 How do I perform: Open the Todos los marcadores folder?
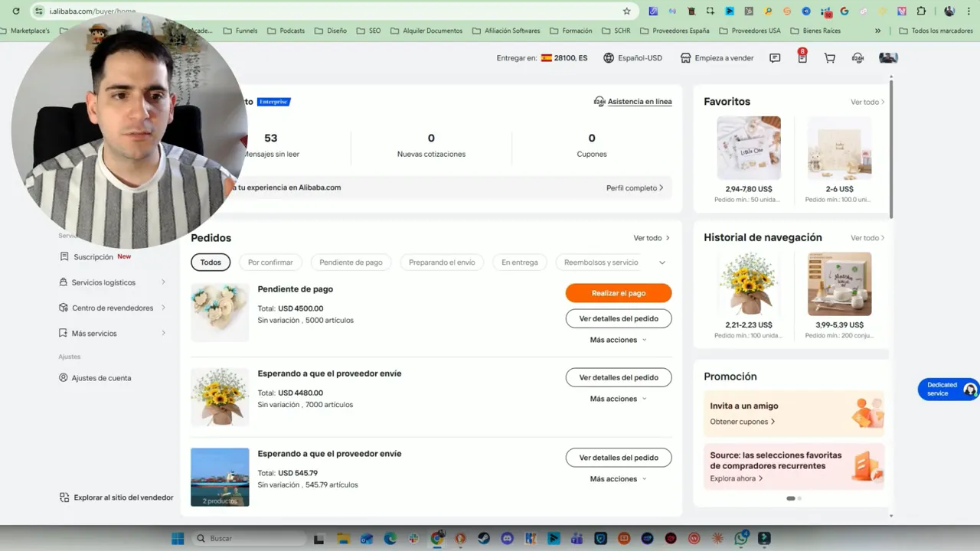coord(936,31)
